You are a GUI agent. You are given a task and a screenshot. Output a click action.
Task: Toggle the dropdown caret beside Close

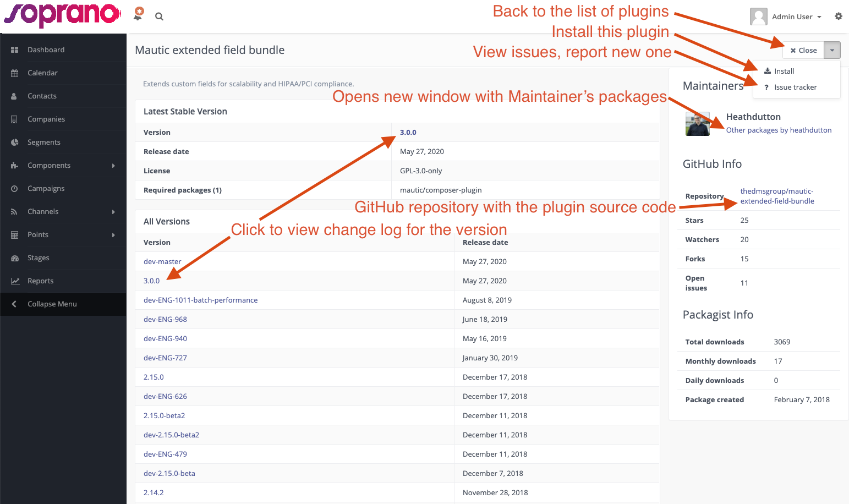(832, 50)
